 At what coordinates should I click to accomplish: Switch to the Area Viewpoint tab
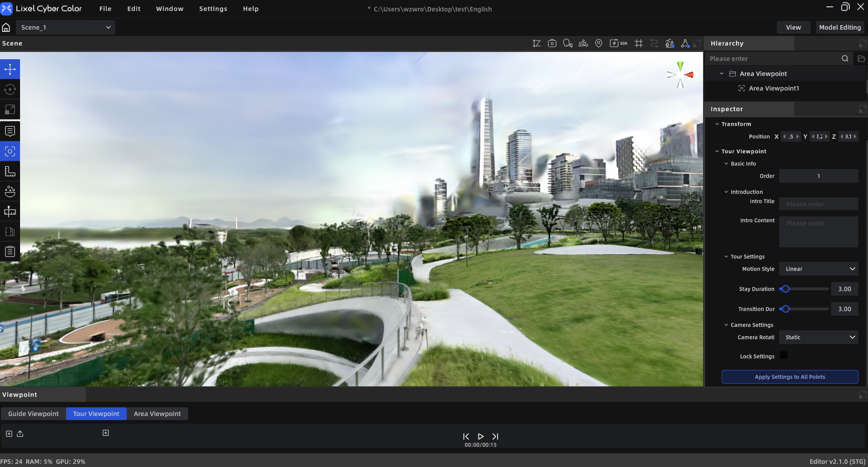pyautogui.click(x=157, y=414)
